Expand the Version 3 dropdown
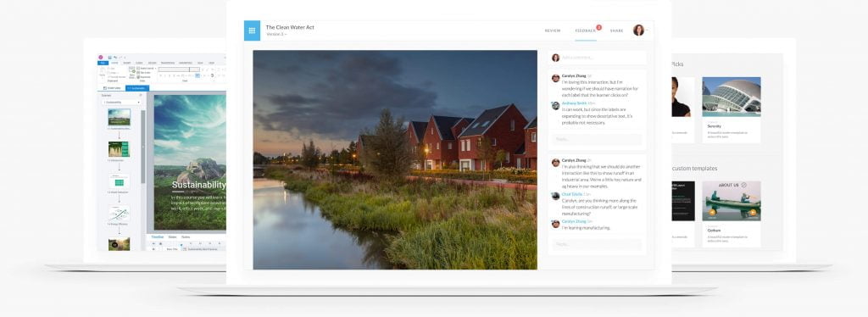This screenshot has height=317, width=868. click(x=276, y=34)
